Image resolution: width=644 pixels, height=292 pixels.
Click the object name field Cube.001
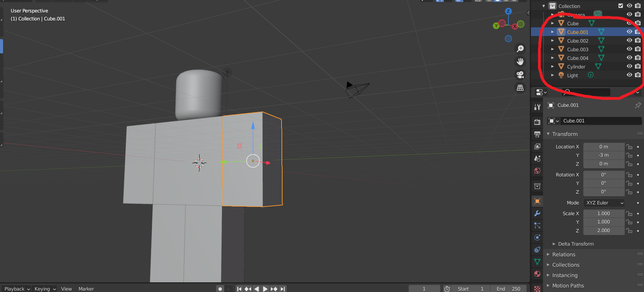[601, 121]
